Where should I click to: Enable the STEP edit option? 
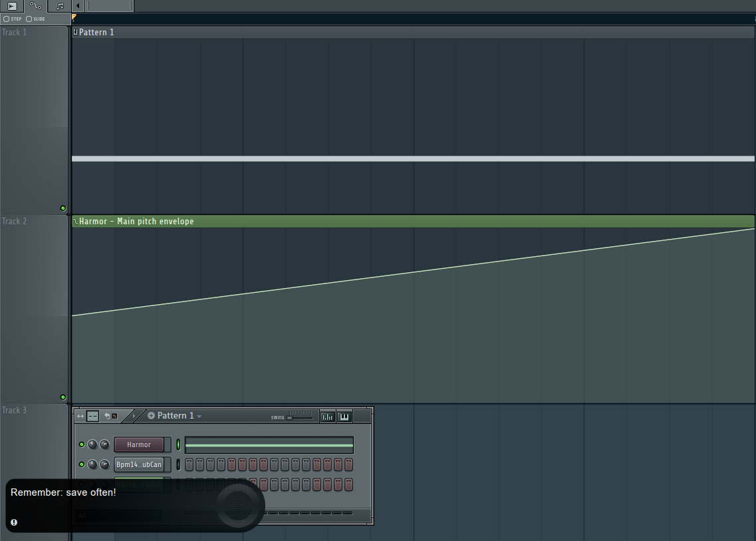coord(13,19)
